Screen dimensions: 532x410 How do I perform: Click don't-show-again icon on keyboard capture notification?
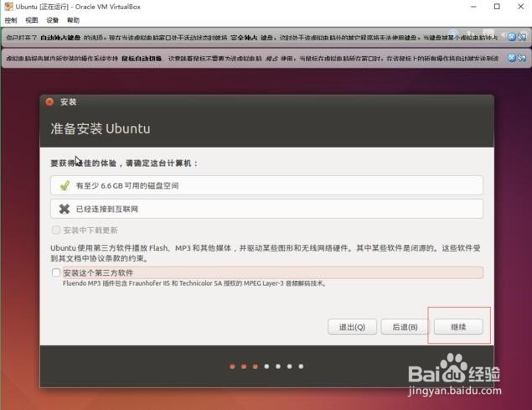point(522,37)
